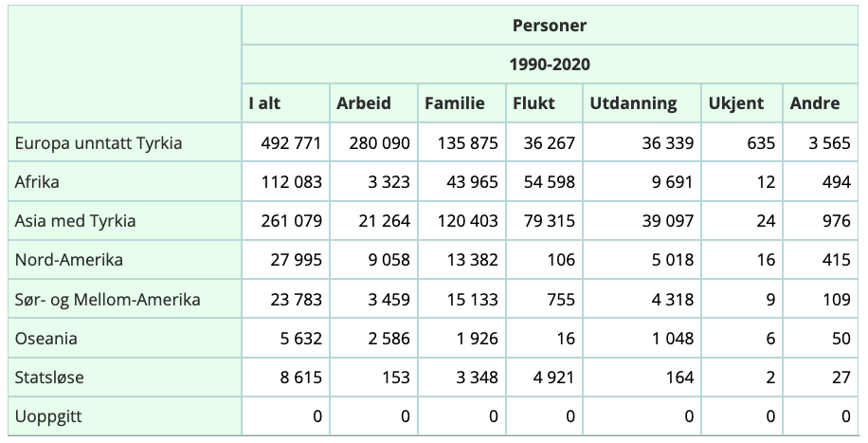Viewport: 868px width, 443px height.
Task: Select the 'Oseania' row label
Action: pos(46,339)
